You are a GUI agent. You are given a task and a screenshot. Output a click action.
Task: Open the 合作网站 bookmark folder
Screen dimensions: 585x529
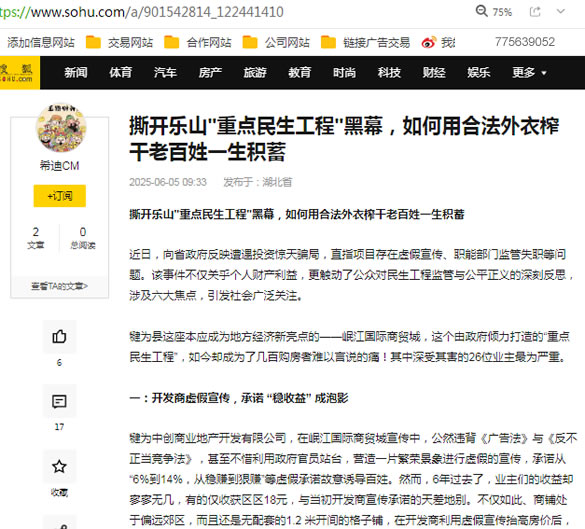198,43
